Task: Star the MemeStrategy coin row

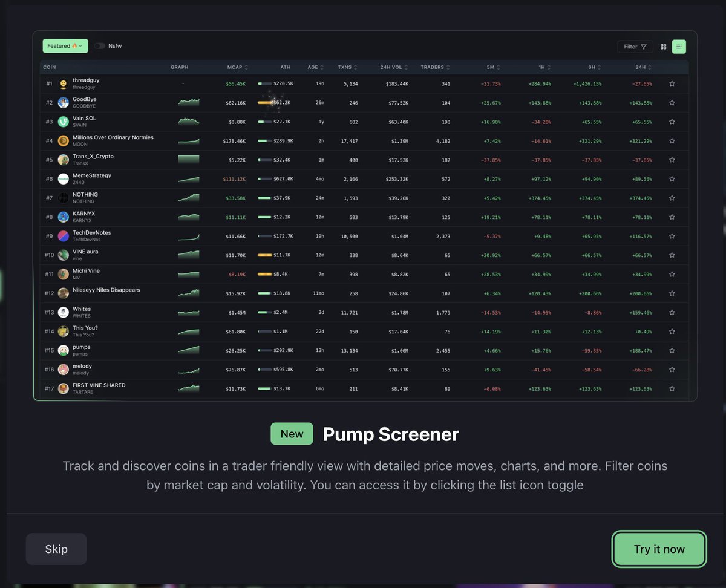Action: click(x=672, y=179)
